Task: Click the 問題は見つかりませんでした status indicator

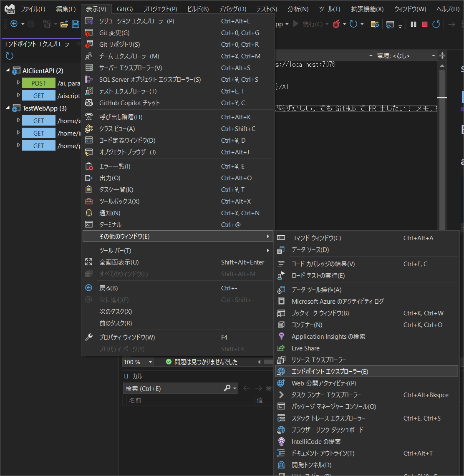Action: [202, 362]
